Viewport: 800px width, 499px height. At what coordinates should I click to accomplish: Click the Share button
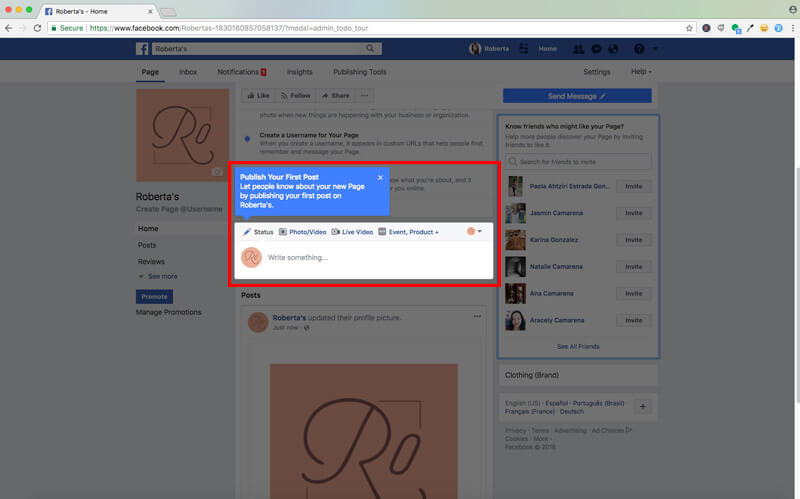click(x=335, y=95)
